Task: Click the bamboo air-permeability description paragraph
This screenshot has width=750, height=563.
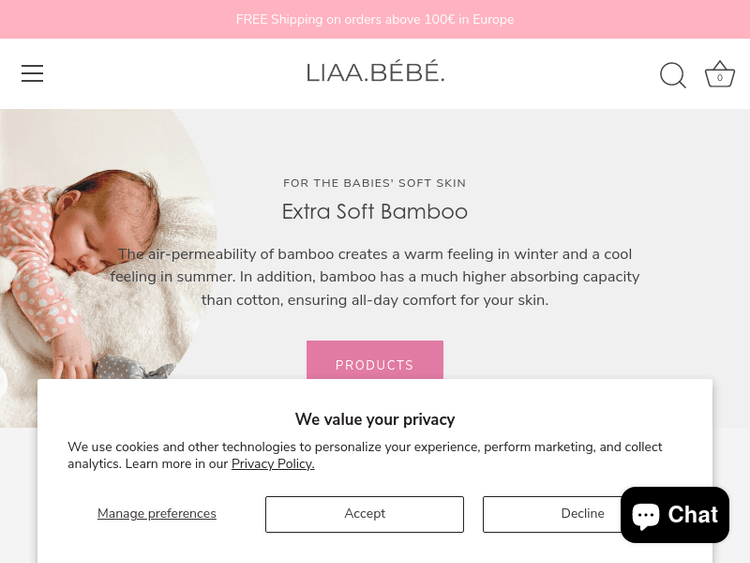Action: [375, 277]
